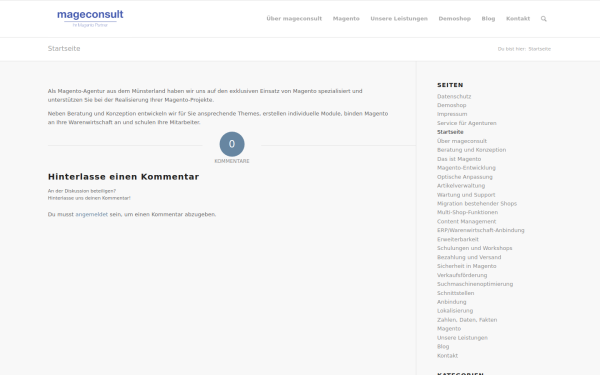This screenshot has width=600, height=375.
Task: Open Schnittstellen sidebar link
Action: tap(455, 293)
